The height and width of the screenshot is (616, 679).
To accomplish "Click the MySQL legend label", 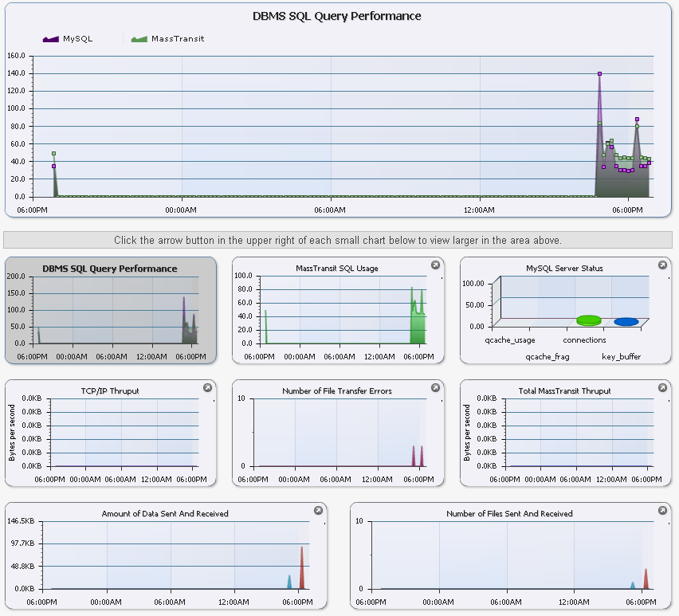I will coord(78,38).
